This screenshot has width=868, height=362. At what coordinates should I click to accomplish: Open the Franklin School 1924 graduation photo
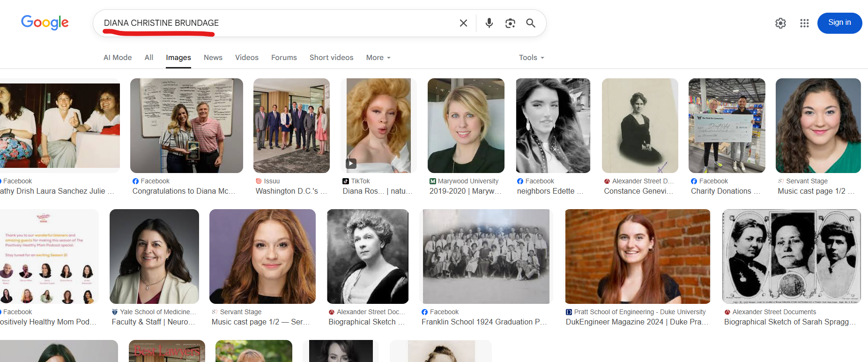coord(486,256)
